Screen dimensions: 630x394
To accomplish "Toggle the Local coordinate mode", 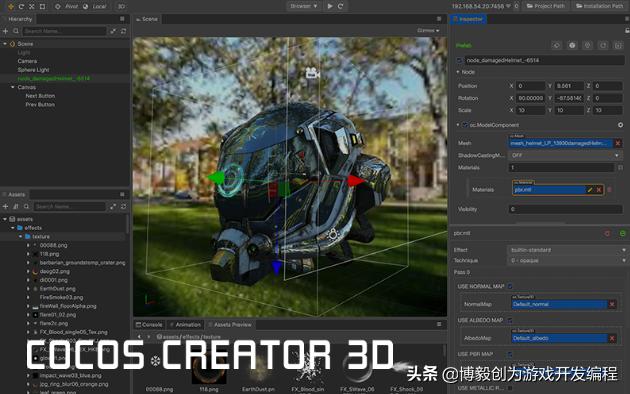I will pos(95,6).
